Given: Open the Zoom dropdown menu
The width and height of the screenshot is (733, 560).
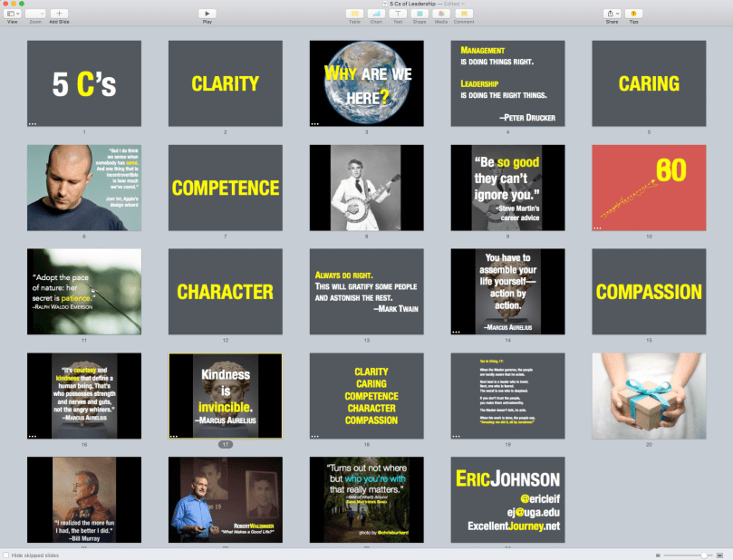Looking at the screenshot, I should coord(35,14).
